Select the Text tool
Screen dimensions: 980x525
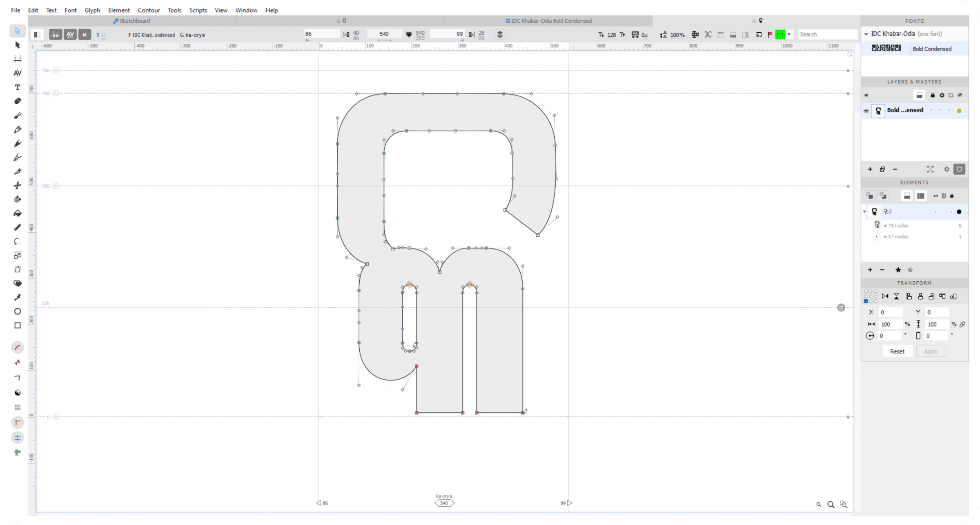pyautogui.click(x=17, y=87)
